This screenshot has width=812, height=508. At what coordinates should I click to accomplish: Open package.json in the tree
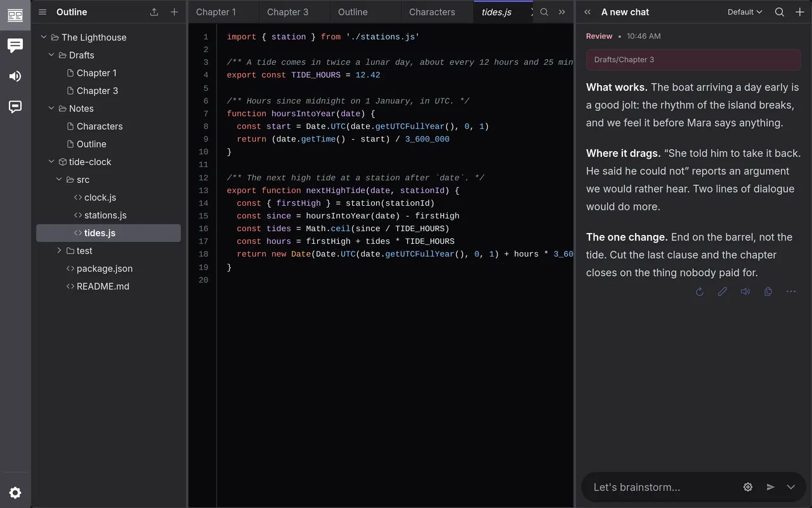point(108,269)
